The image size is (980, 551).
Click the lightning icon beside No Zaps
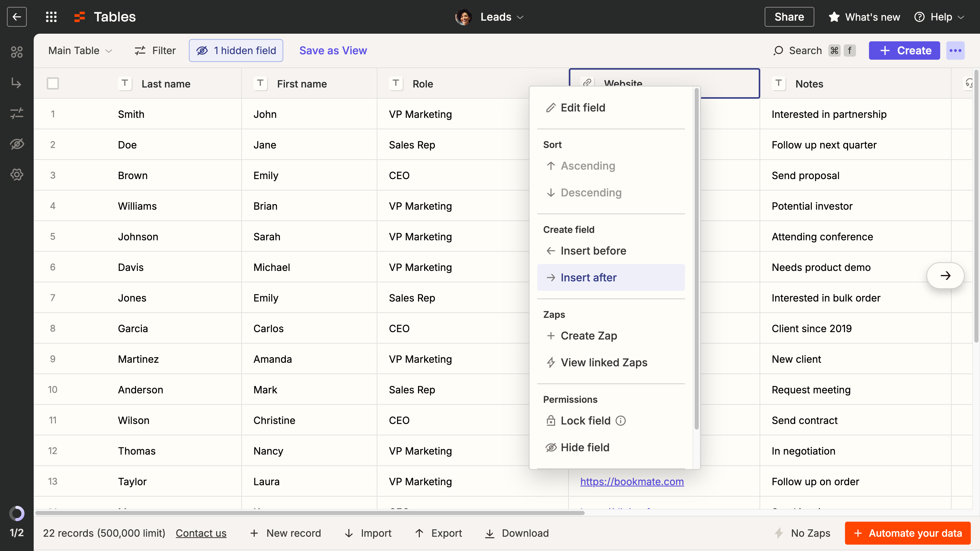point(779,533)
